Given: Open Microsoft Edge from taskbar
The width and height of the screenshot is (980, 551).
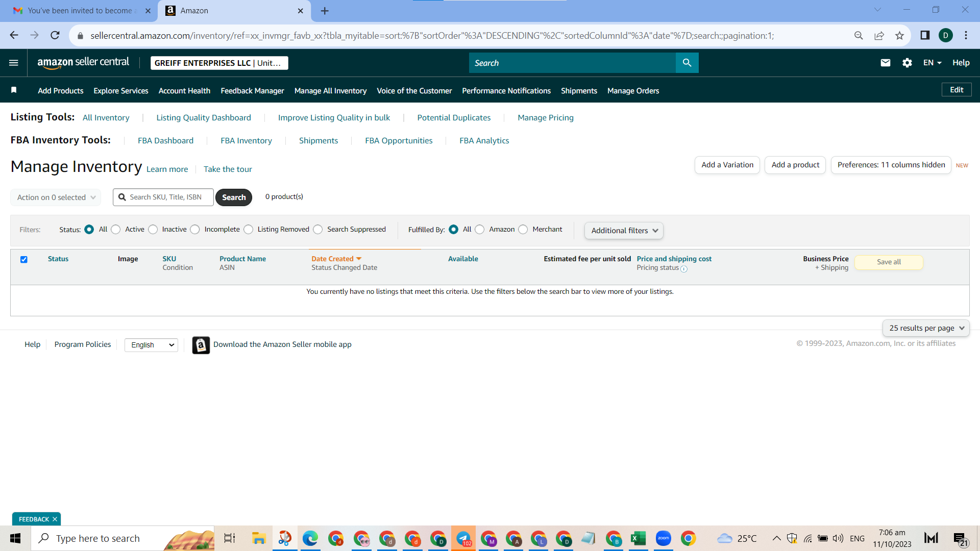Looking at the screenshot, I should click(x=310, y=538).
